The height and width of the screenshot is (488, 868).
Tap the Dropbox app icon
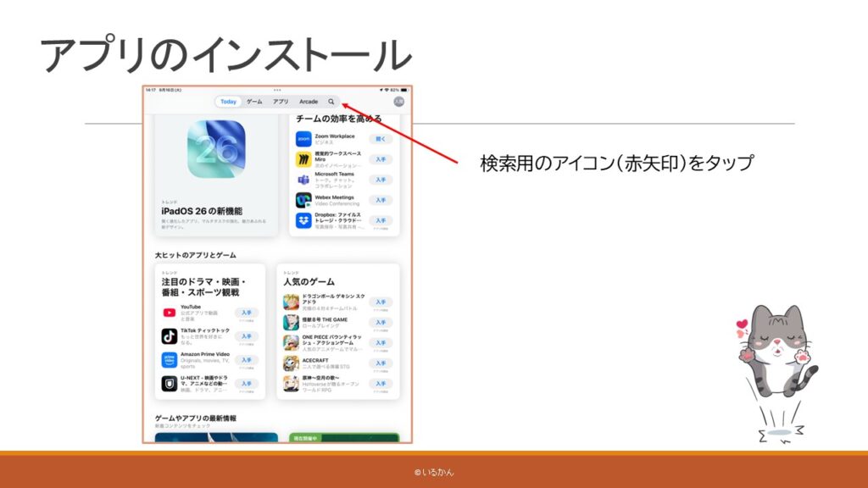click(x=303, y=220)
